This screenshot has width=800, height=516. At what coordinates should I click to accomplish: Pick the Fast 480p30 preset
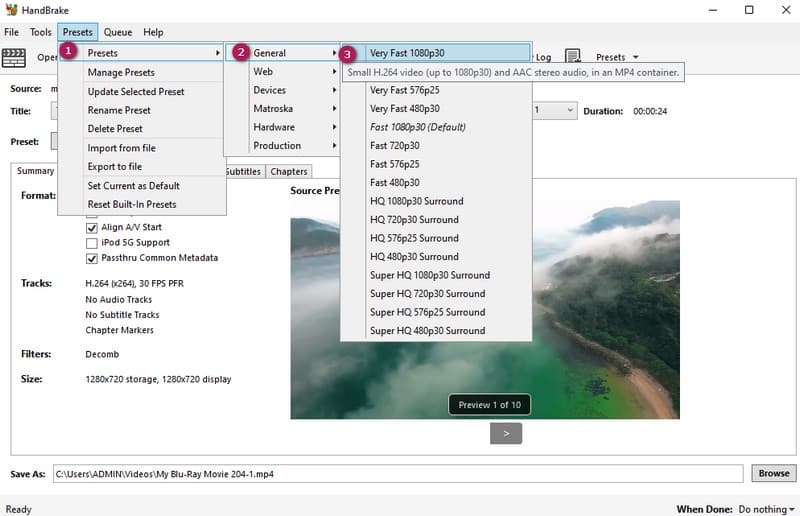tap(436, 183)
